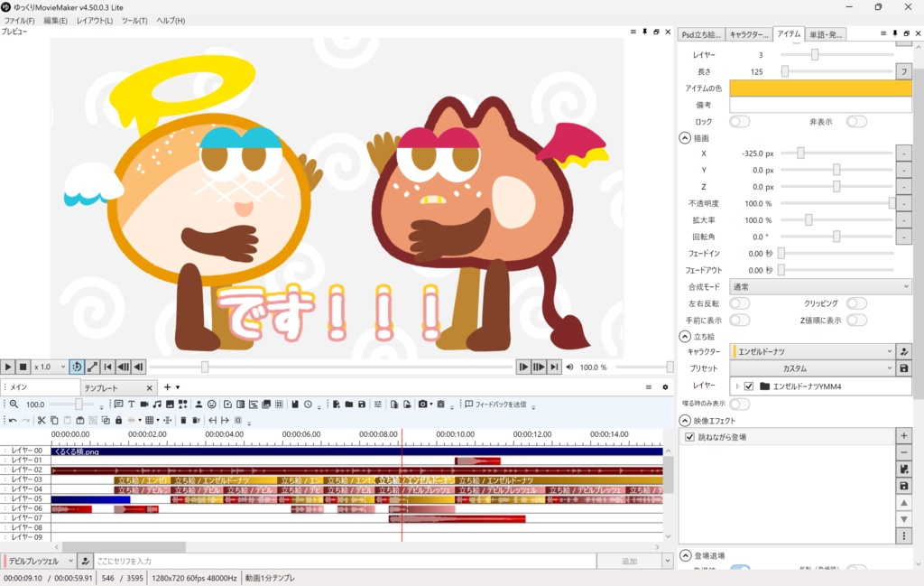Remove video effect with minus button
Image resolution: width=924 pixels, height=586 pixels.
904,452
